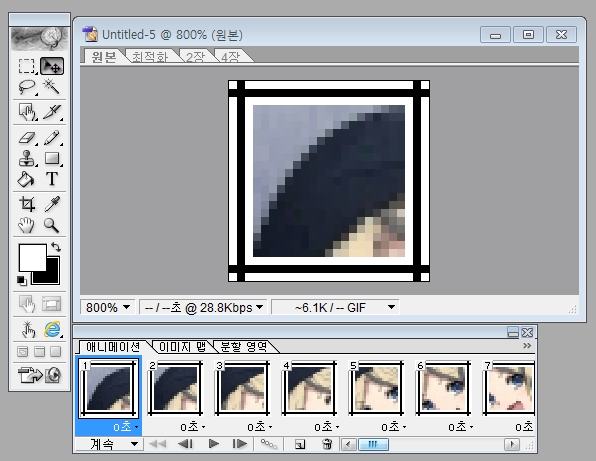Switch to full screen with menu bar mode
The height and width of the screenshot is (461, 596).
pos(39,352)
